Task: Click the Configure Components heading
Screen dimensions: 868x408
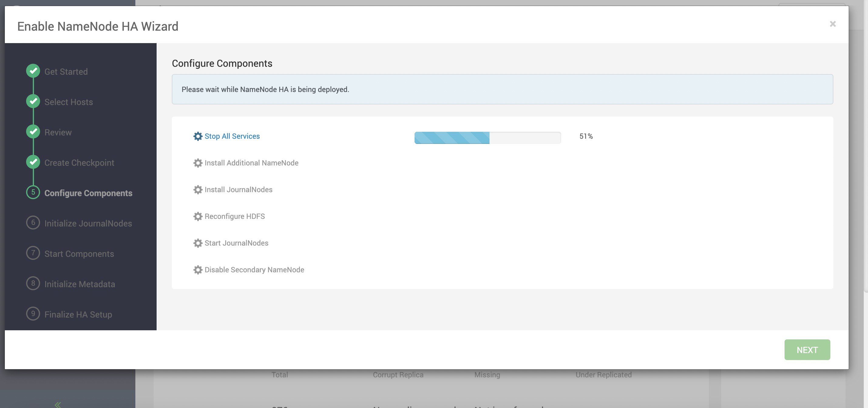Action: 222,63
